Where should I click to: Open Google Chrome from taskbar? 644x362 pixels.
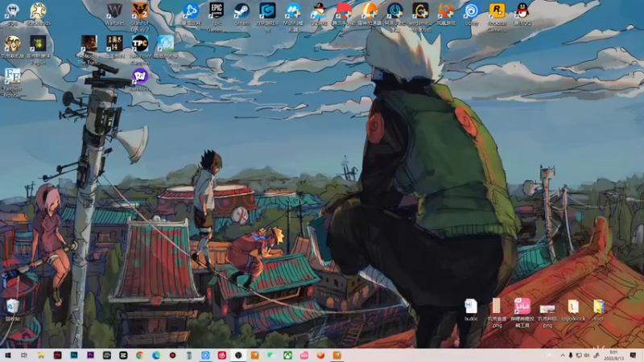coord(139,356)
